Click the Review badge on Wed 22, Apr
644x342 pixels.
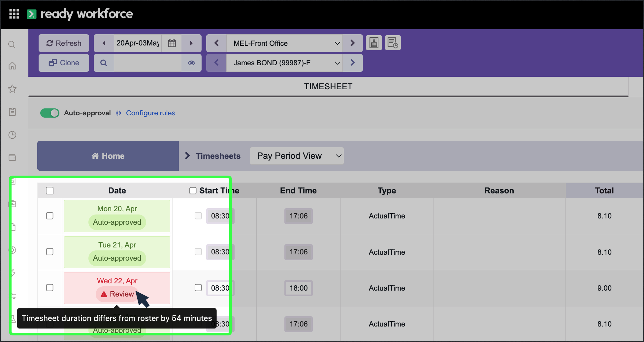tap(117, 294)
